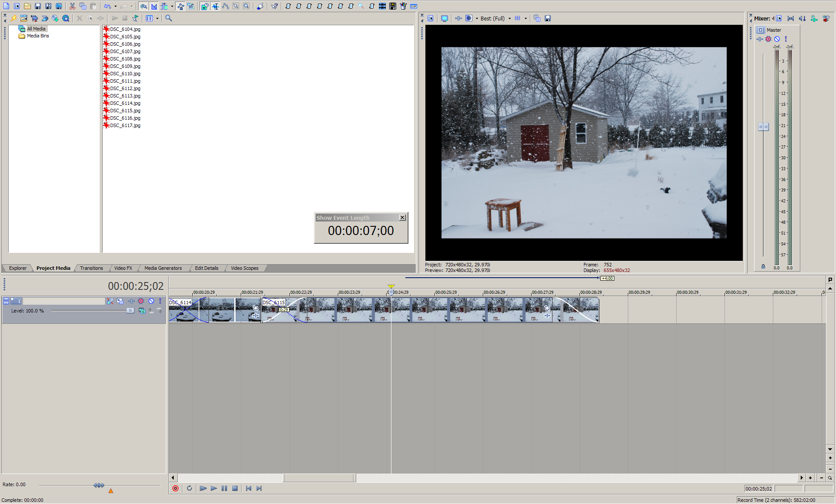Screen dimensions: 836x504
Task: Toggle Automatic Crossfades button
Action: click(154, 6)
